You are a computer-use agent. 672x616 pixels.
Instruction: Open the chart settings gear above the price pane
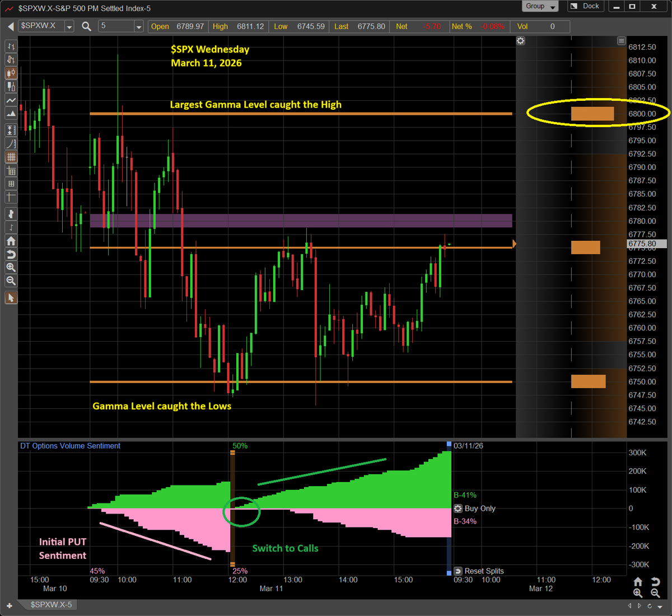click(521, 41)
